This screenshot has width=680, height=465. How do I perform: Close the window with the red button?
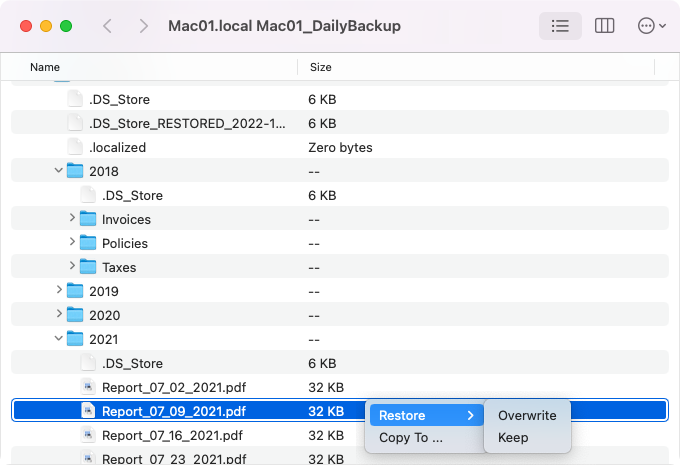tap(26, 26)
